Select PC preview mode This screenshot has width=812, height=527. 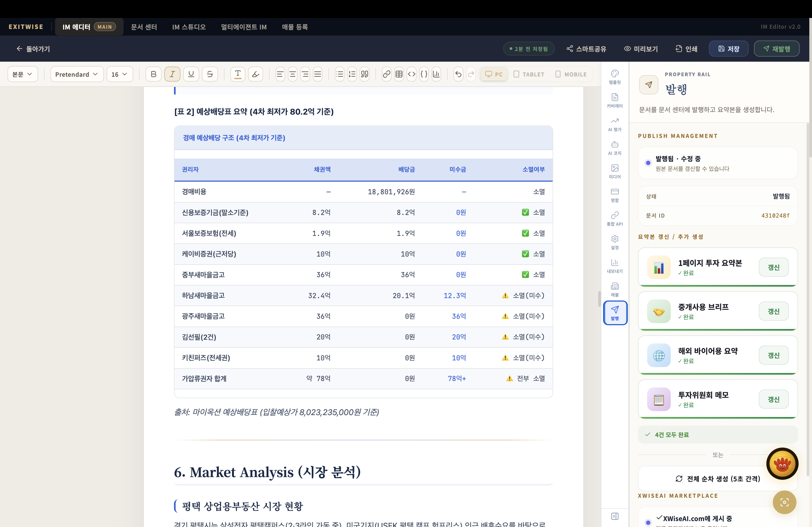pos(494,74)
